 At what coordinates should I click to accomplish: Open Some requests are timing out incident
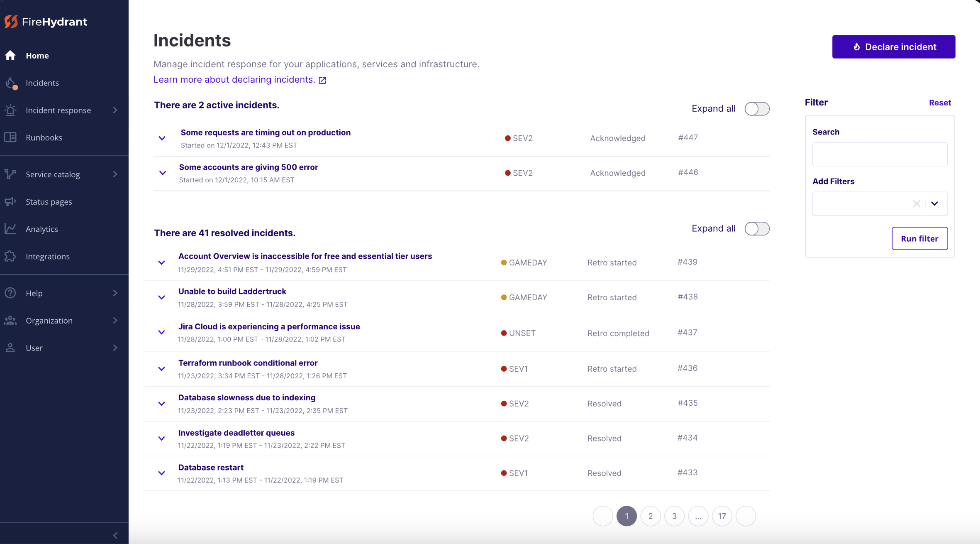[x=266, y=132]
